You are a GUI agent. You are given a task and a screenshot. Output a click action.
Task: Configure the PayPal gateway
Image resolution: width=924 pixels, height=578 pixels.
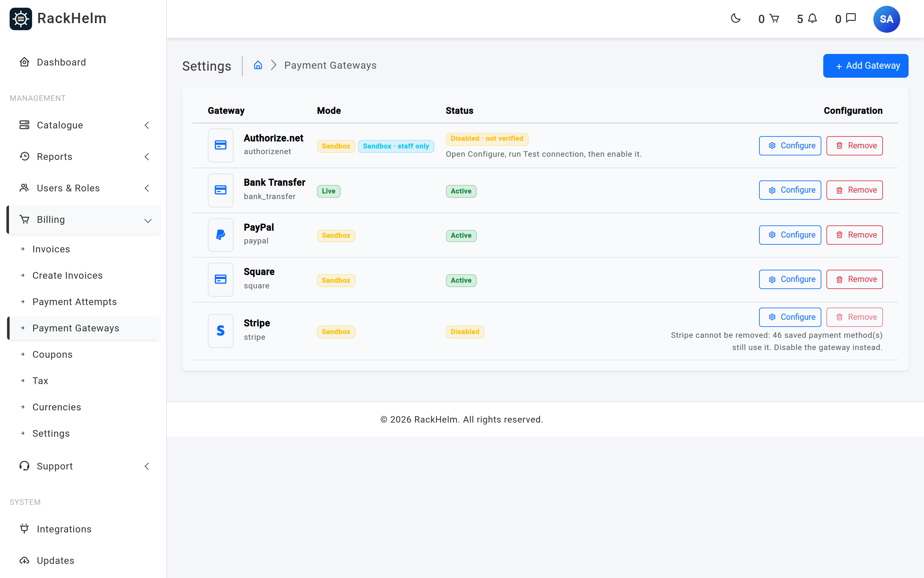click(790, 235)
